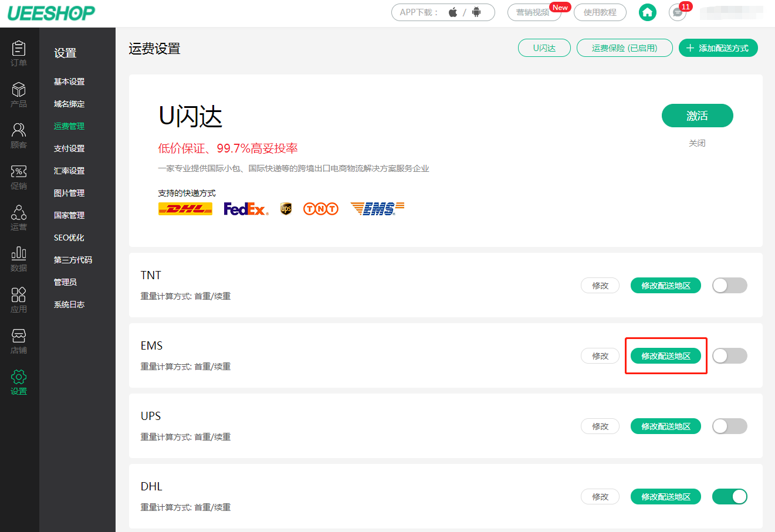Click 修改配送地区 for UPS
The image size is (775, 532).
tap(666, 426)
